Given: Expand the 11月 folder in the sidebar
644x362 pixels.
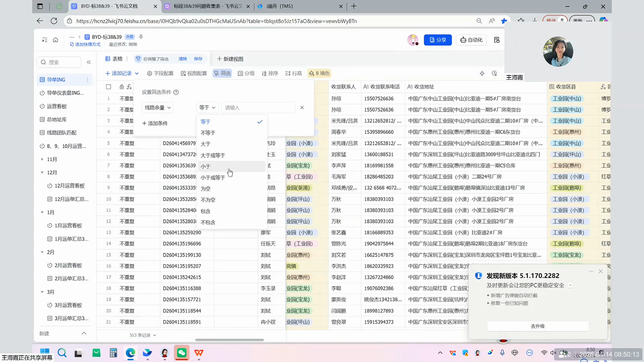Looking at the screenshot, I should (42, 159).
